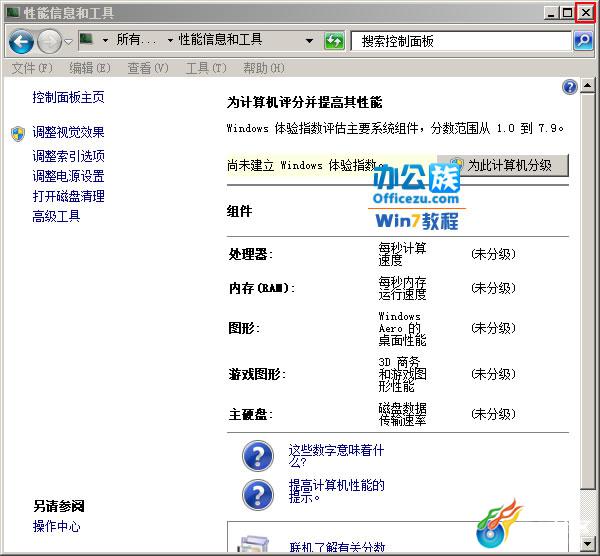The height and width of the screenshot is (556, 600).
Task: Click the address bar control panel icon
Action: coord(86,39)
